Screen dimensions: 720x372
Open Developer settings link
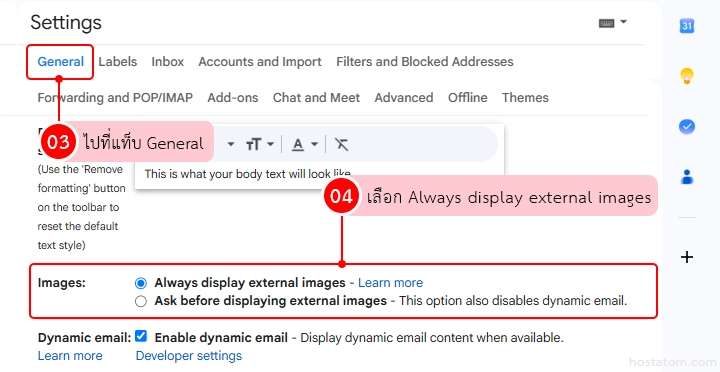click(x=189, y=356)
